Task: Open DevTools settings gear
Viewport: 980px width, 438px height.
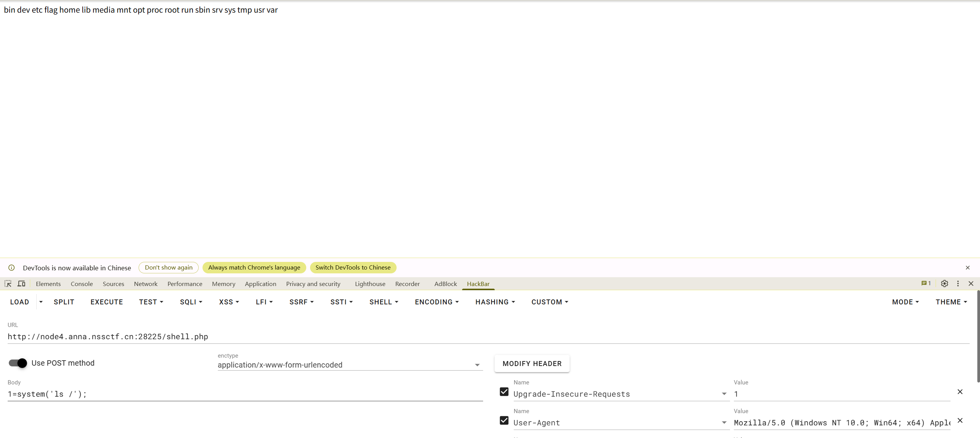Action: coord(944,284)
